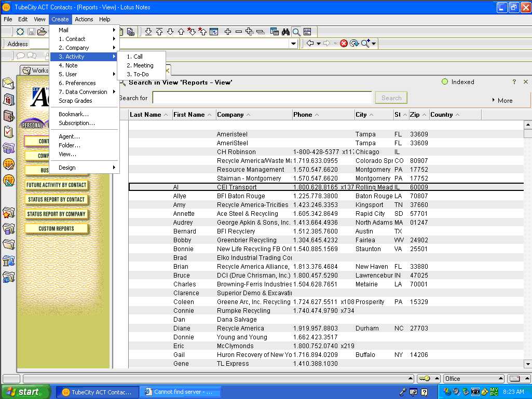
Task: Open the To Do bookmark icon
Action: coord(8,132)
